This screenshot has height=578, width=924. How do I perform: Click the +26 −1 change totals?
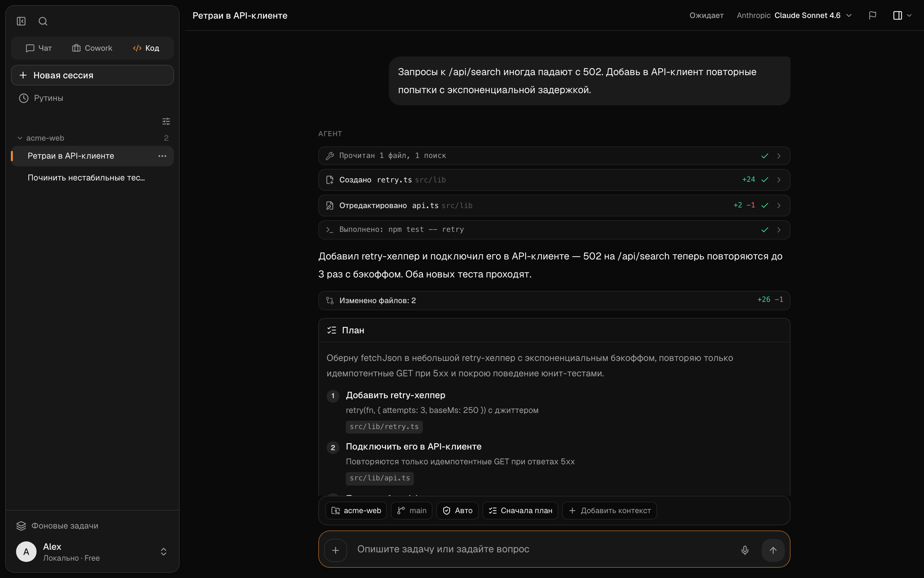point(770,299)
